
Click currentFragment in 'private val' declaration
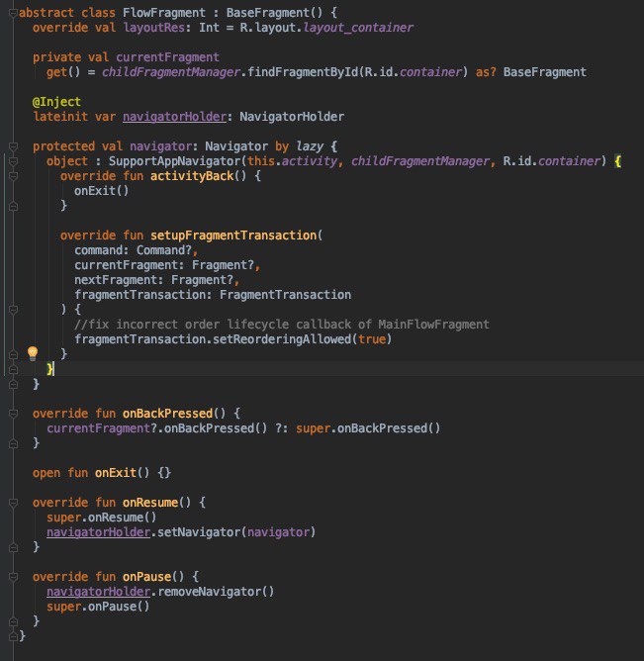coord(168,57)
